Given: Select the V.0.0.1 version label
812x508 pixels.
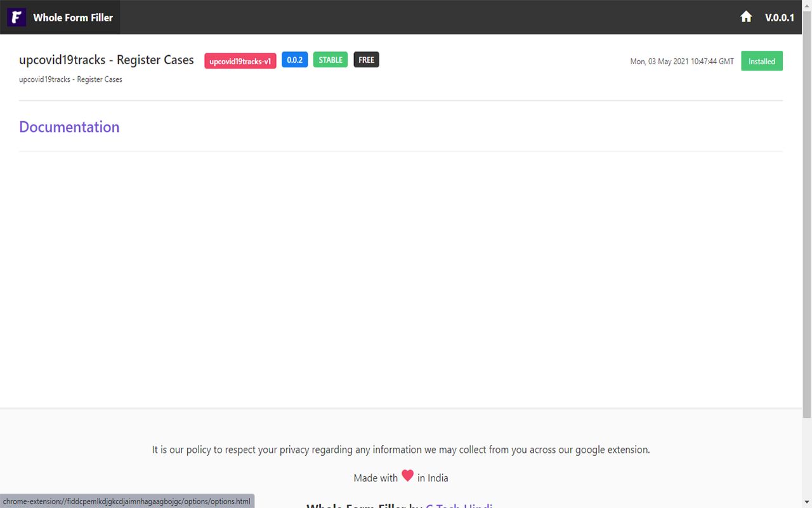Looking at the screenshot, I should tap(780, 18).
